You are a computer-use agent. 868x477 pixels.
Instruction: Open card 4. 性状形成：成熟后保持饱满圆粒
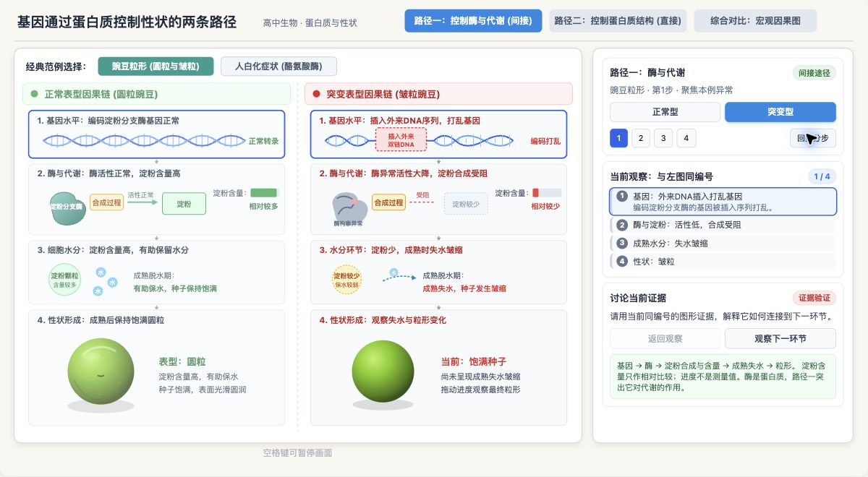(156, 368)
